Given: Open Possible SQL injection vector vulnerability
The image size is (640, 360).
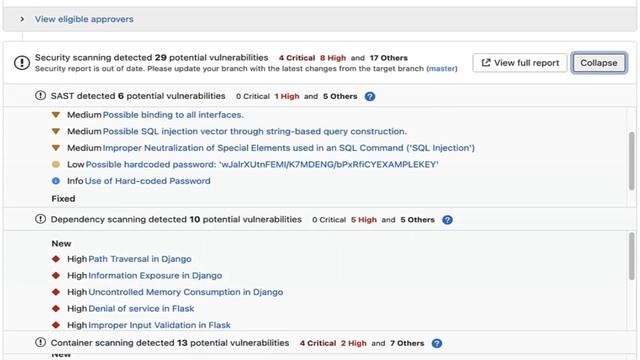Looking at the screenshot, I should pos(255,131).
